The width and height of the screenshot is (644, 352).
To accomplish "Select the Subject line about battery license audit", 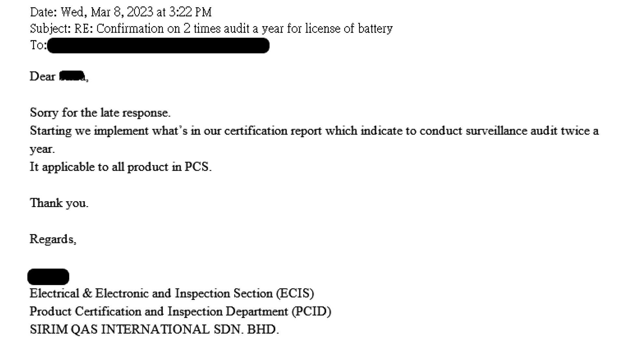I will click(x=211, y=29).
